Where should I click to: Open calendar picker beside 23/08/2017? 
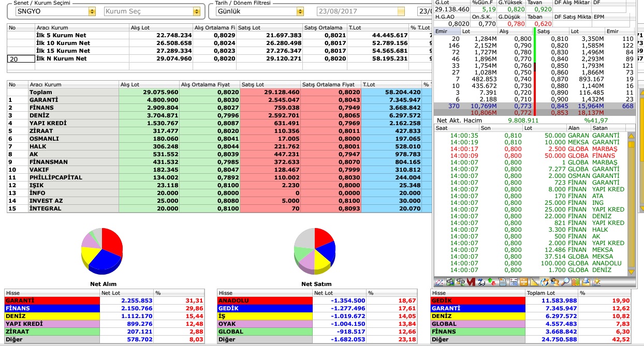[401, 11]
